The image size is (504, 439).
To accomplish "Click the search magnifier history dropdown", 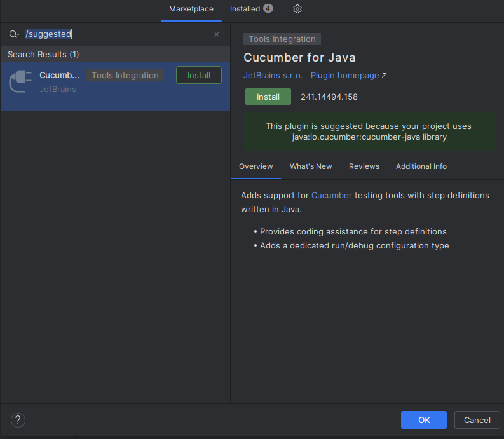I will [14, 34].
